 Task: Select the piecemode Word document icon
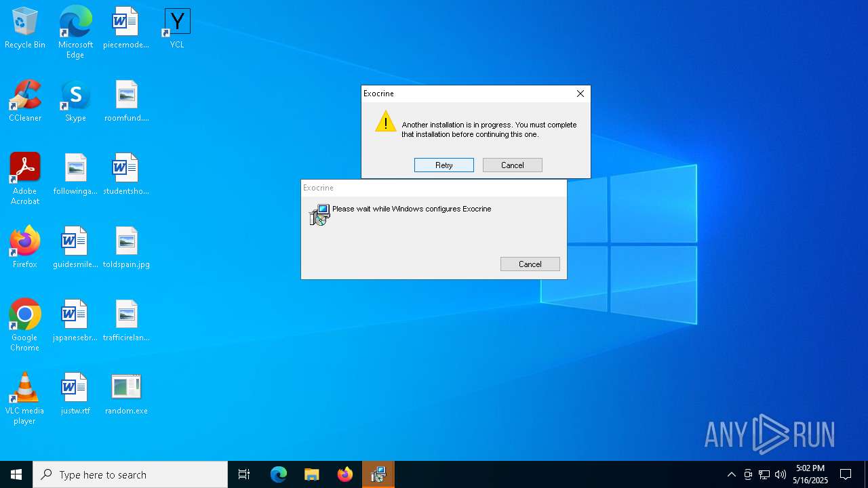pos(126,28)
